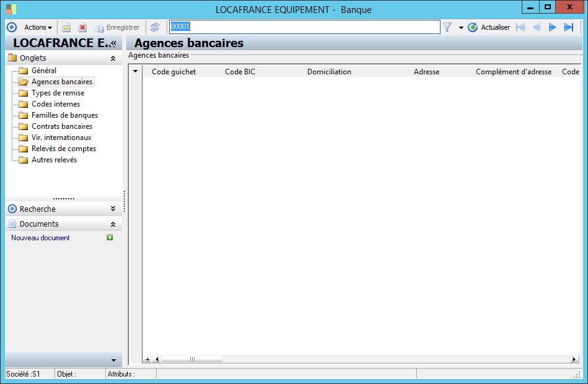The image size is (588, 384).
Task: Click the delete record red X icon
Action: 82,27
